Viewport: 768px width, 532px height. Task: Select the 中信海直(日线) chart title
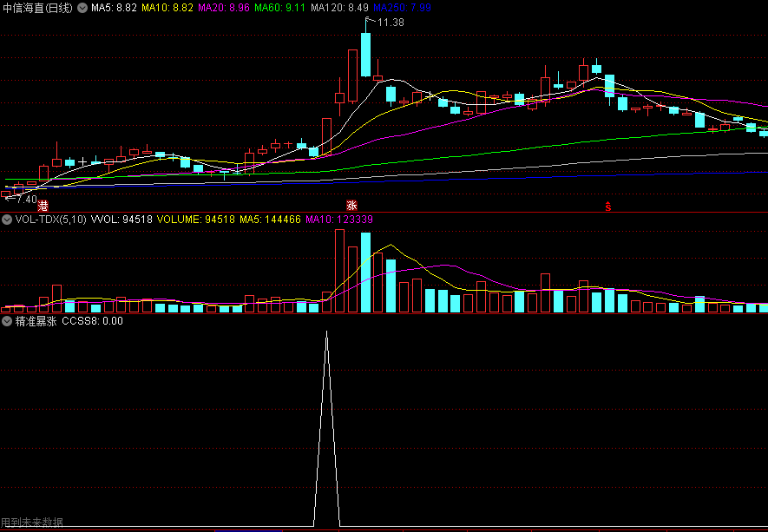click(x=37, y=8)
